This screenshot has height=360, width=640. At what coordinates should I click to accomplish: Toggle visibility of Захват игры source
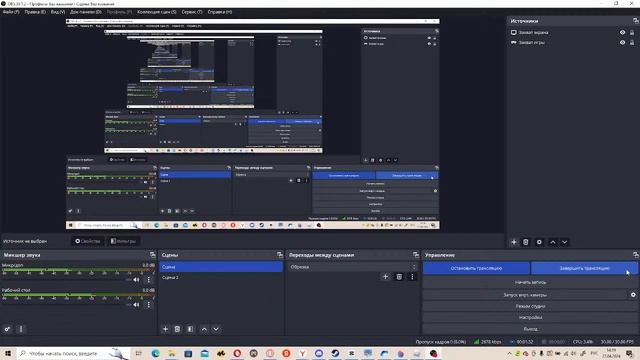tap(622, 42)
